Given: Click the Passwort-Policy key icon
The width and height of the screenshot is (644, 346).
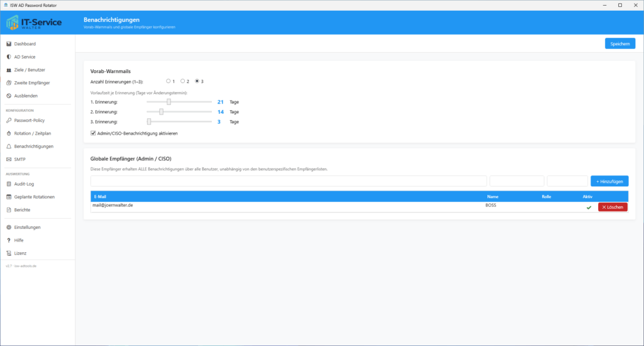Looking at the screenshot, I should click(9, 121).
